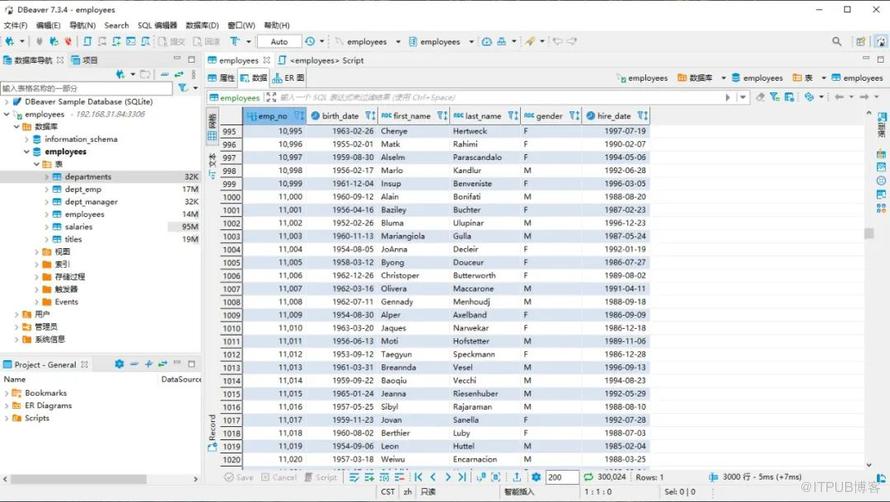Viewport: 890px width, 502px height.
Task: Expand the salaries table node
Action: pos(47,227)
